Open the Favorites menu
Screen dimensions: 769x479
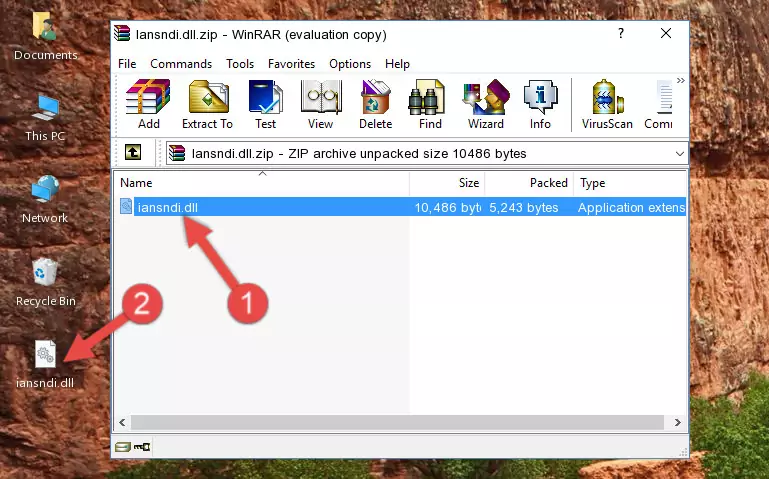coord(291,64)
